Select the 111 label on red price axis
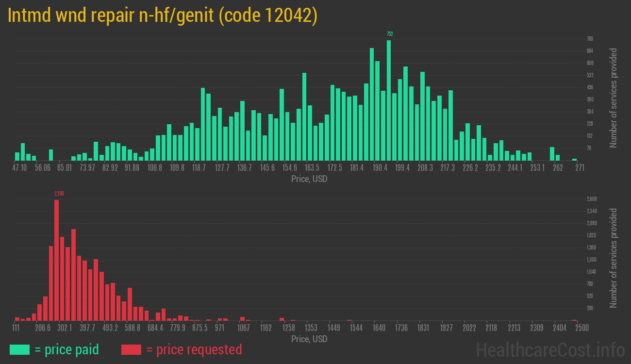This screenshot has height=364, width=631. (17, 328)
